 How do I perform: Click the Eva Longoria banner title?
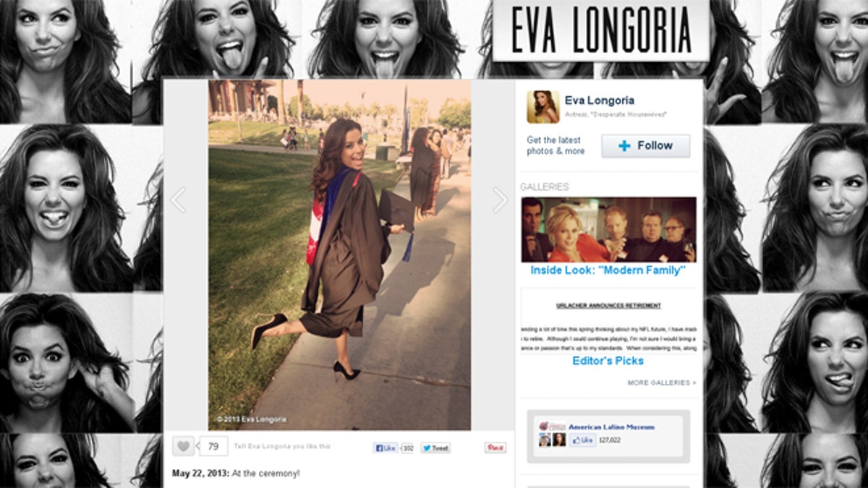pos(600,31)
